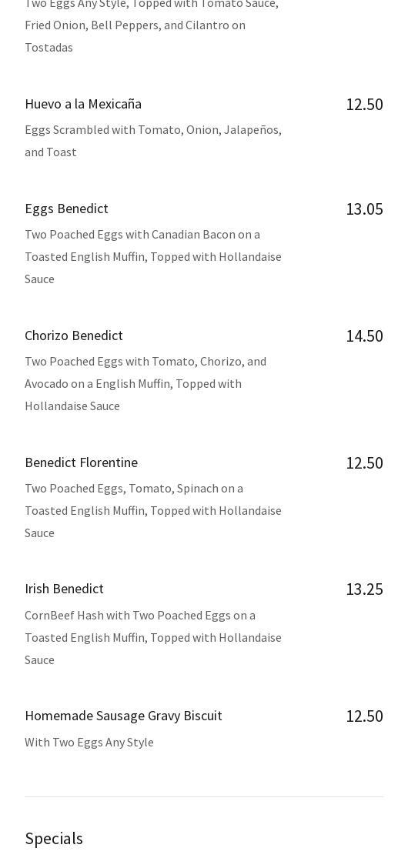Click the Chorizo and Avocado description text
This screenshot has height=868, width=408.
pyautogui.click(x=145, y=383)
